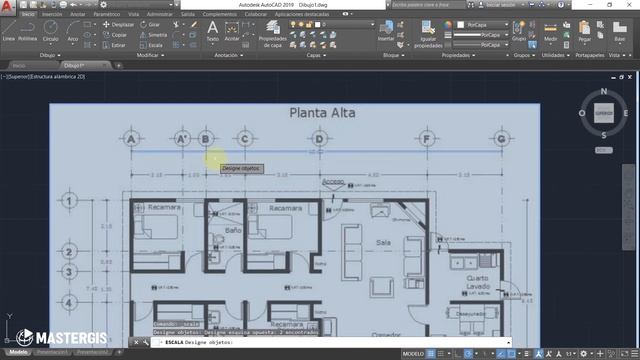Viewport: 640px width, 360px height.
Task: Select the Acotar dimension tool
Action: pos(232,31)
